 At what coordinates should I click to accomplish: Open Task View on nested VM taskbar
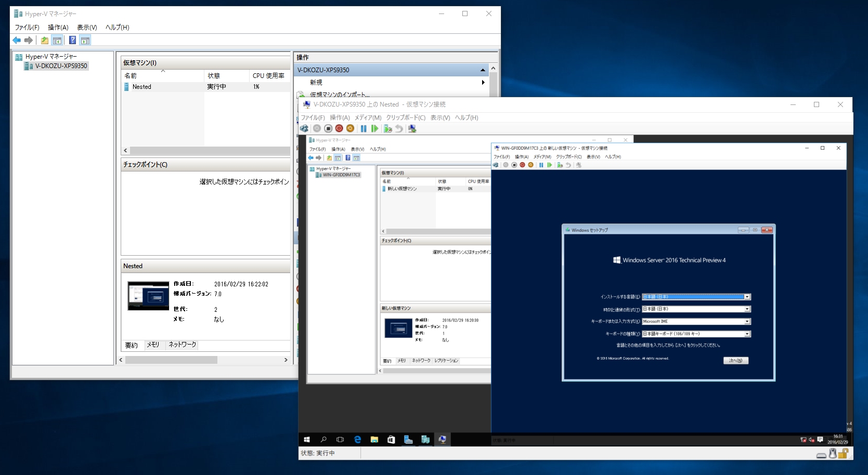pos(340,439)
